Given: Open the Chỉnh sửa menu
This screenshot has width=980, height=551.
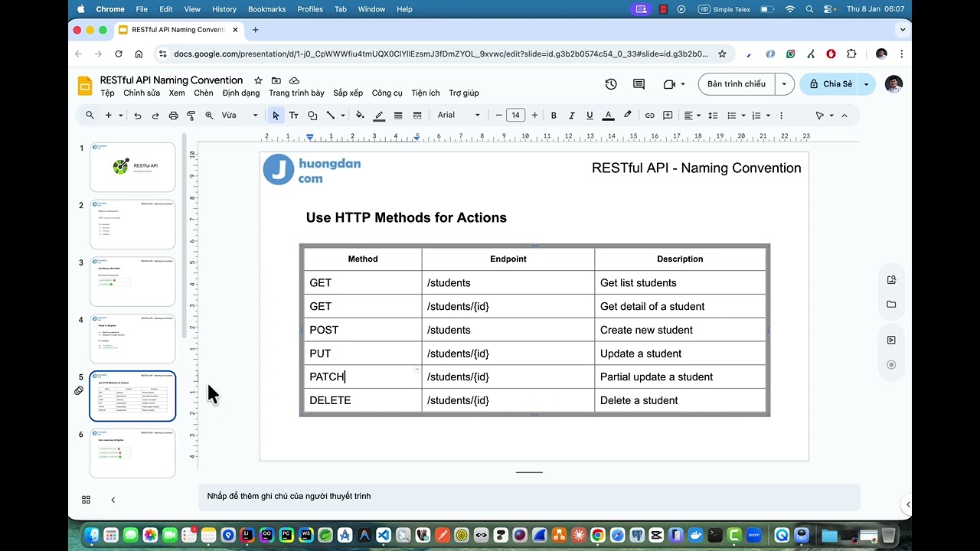Looking at the screenshot, I should (142, 93).
